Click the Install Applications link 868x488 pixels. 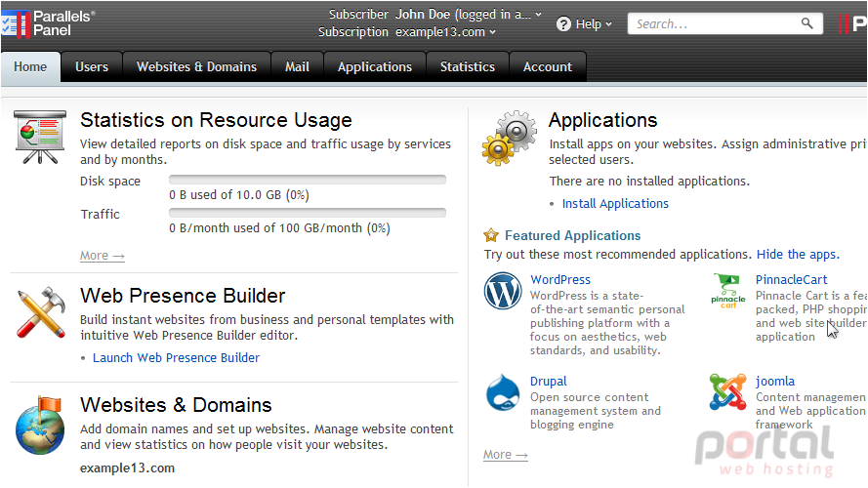click(x=615, y=204)
